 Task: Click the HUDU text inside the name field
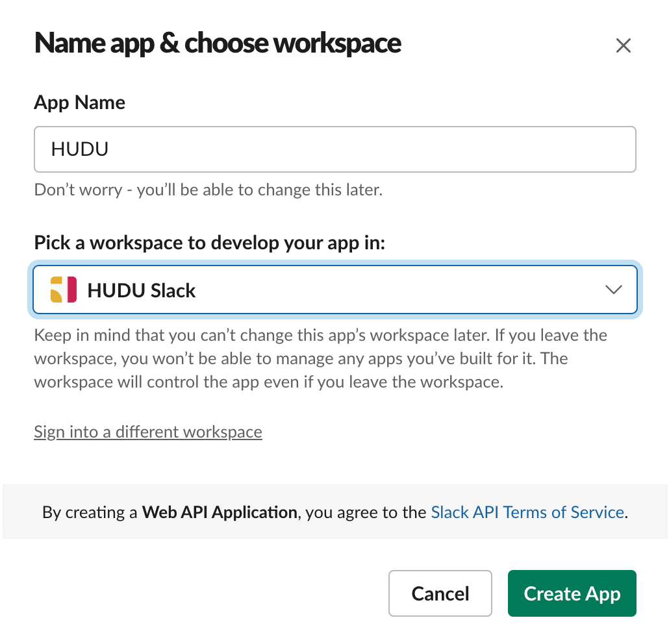coord(80,149)
